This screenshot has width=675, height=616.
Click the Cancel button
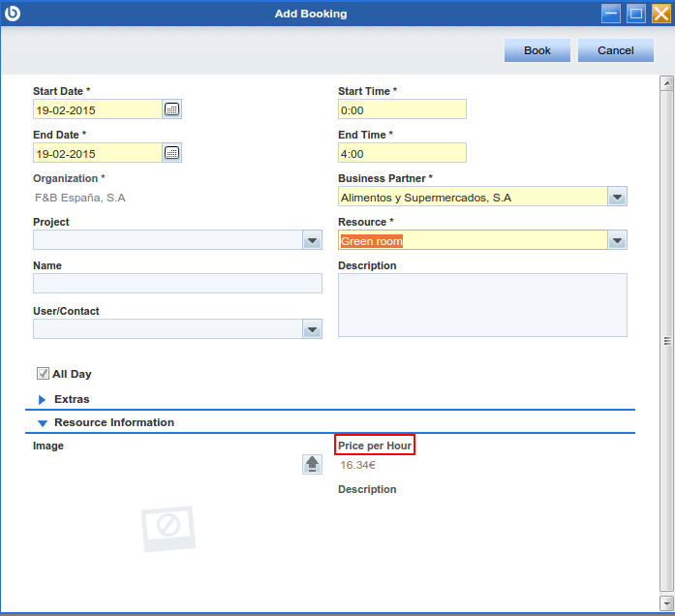pos(616,50)
